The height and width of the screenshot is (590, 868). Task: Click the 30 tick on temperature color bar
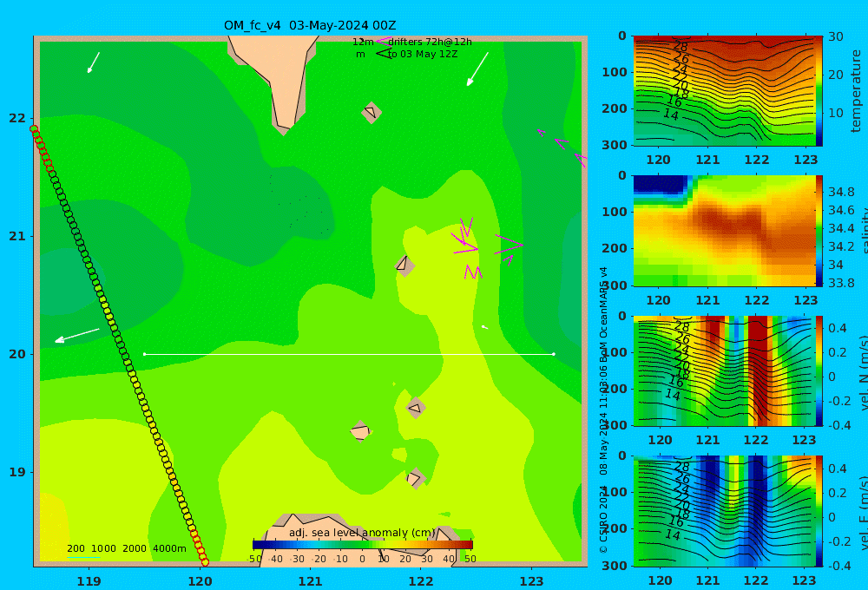pos(836,36)
